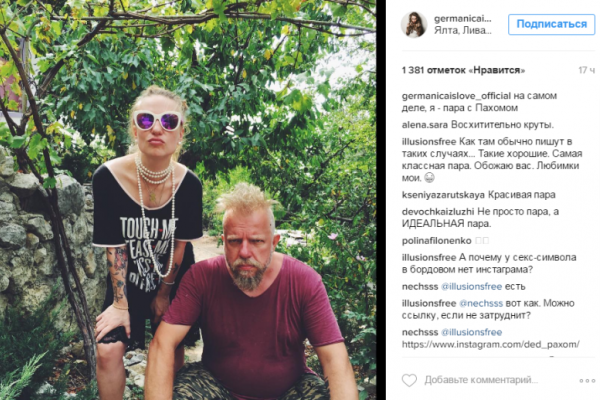
Task: Follow the instagram.com/ded_paxom link
Action: 491,344
